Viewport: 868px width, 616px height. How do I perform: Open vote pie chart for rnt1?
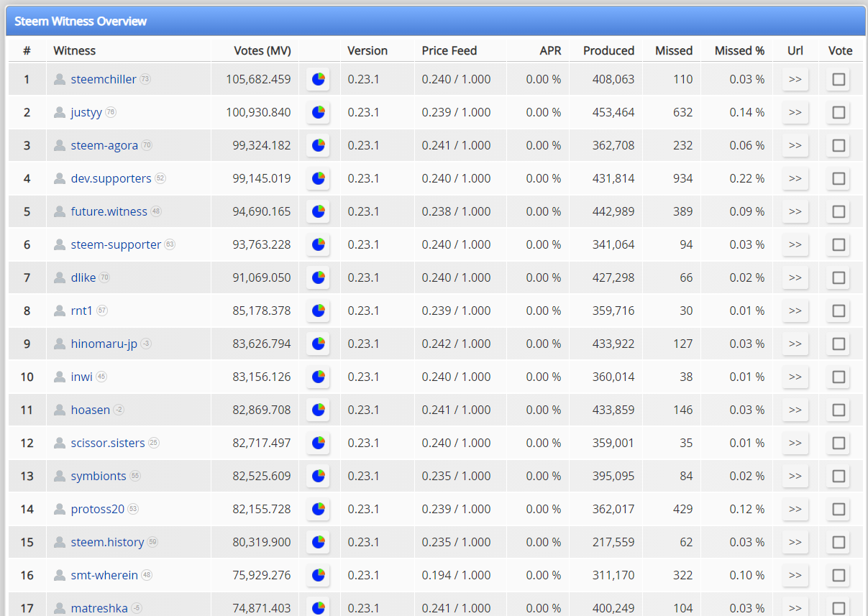pos(318,311)
